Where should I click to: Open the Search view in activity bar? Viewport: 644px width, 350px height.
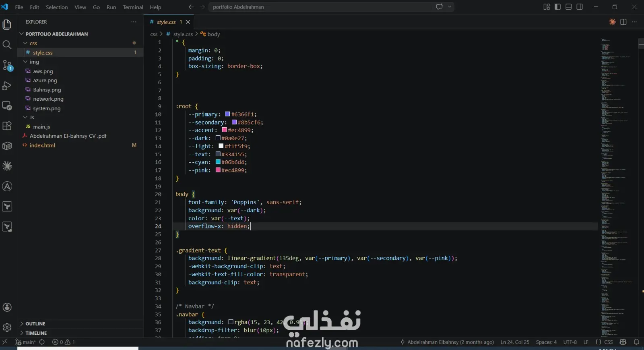[7, 45]
